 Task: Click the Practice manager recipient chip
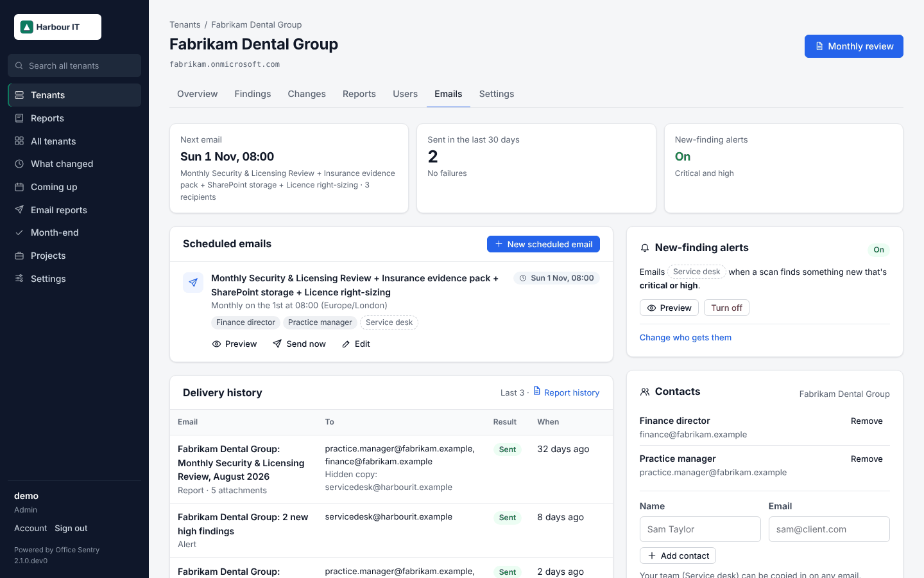pyautogui.click(x=320, y=322)
